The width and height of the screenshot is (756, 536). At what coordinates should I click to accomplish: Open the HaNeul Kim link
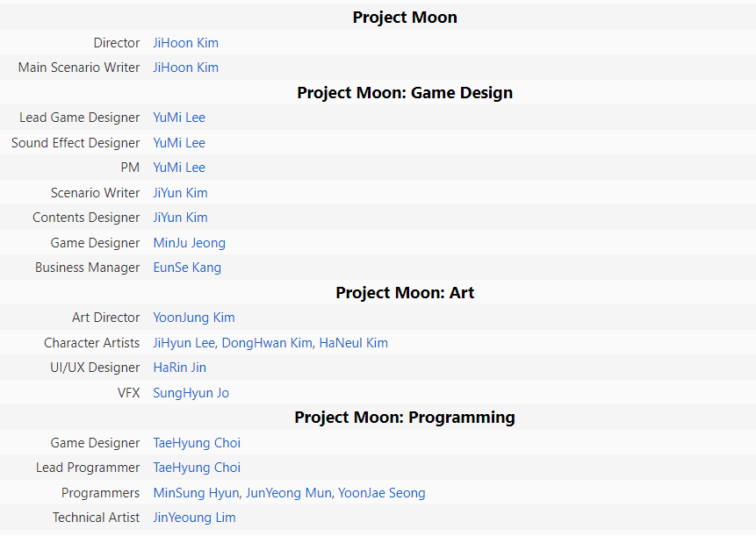click(x=353, y=343)
